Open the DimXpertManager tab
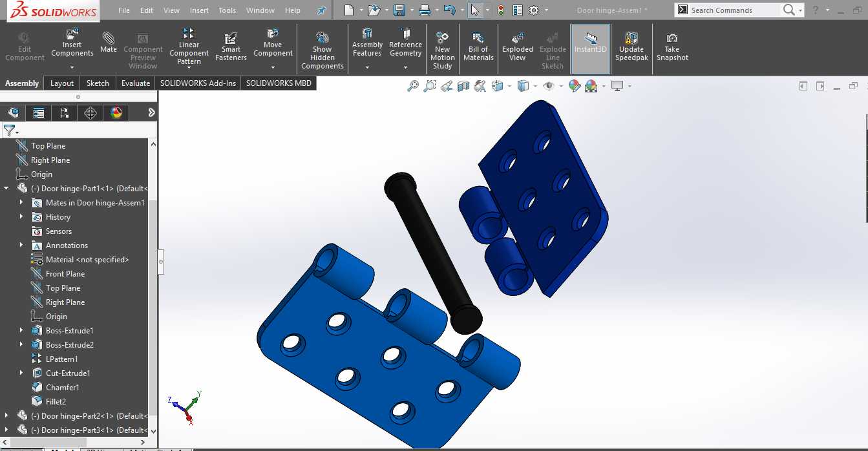Image resolution: width=868 pixels, height=451 pixels. pos(90,112)
